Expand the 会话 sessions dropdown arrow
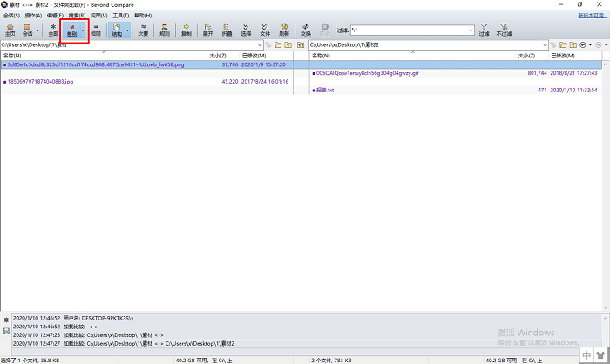 pos(37,30)
